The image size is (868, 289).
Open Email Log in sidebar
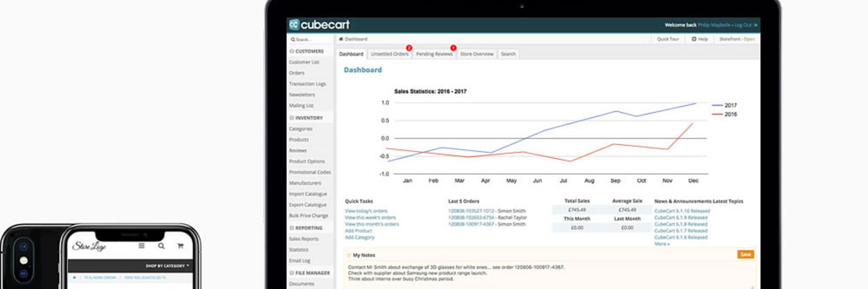(299, 261)
